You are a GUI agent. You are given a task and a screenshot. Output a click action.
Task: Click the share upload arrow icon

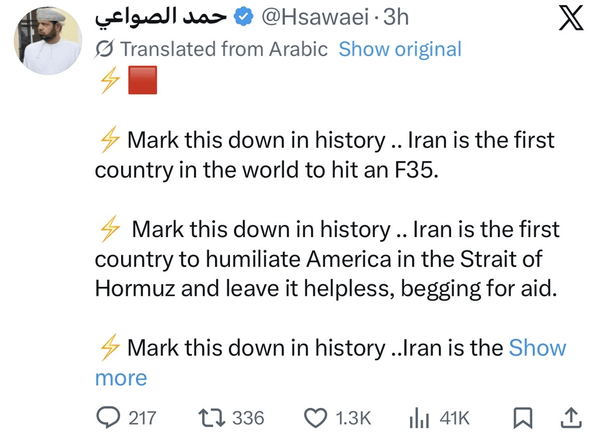(572, 417)
